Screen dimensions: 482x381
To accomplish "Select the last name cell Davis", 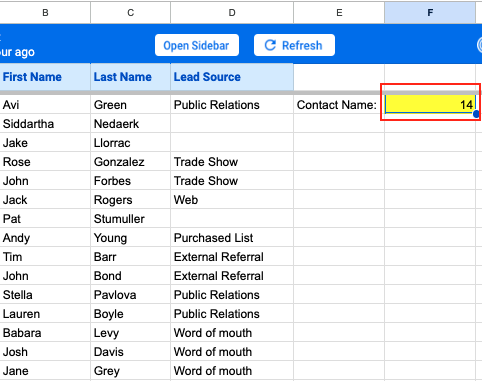I will coord(130,352).
